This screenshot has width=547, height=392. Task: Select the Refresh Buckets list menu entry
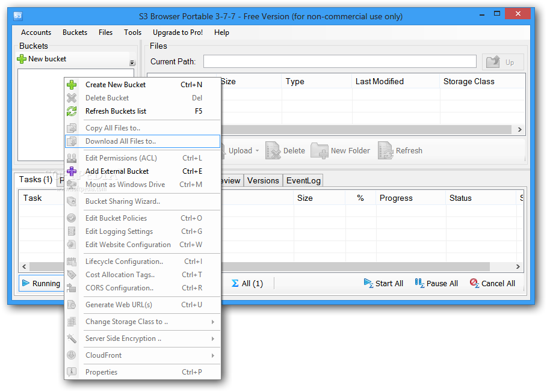coord(143,111)
